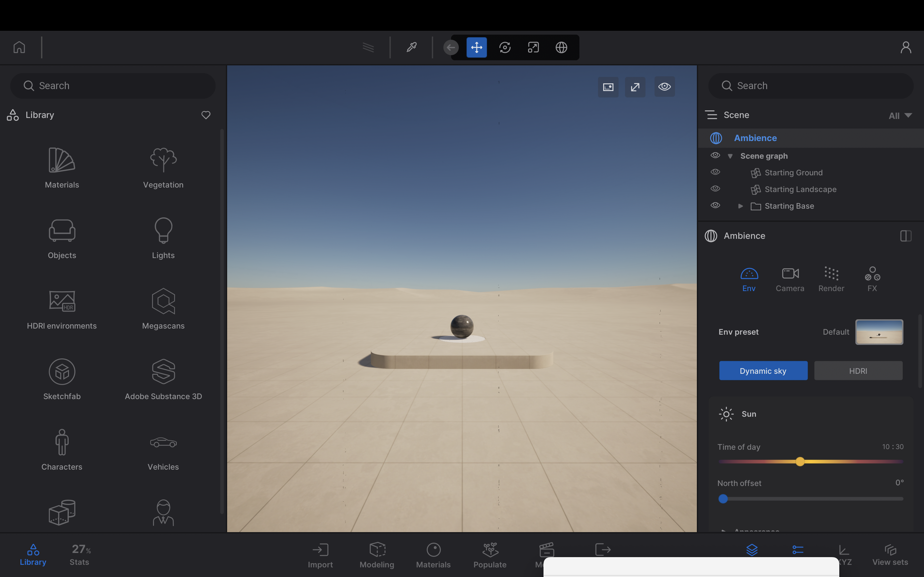This screenshot has height=577, width=924.
Task: Click the Dynamic sky button
Action: (x=763, y=371)
